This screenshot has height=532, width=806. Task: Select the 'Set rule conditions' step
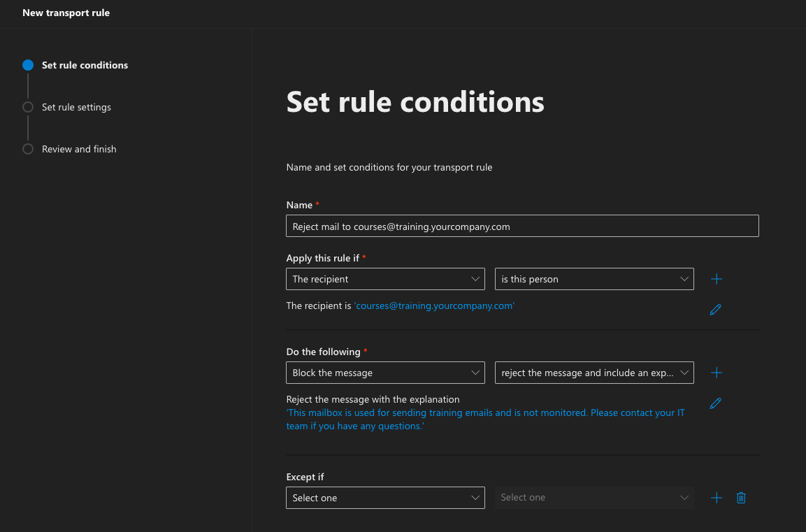point(85,65)
